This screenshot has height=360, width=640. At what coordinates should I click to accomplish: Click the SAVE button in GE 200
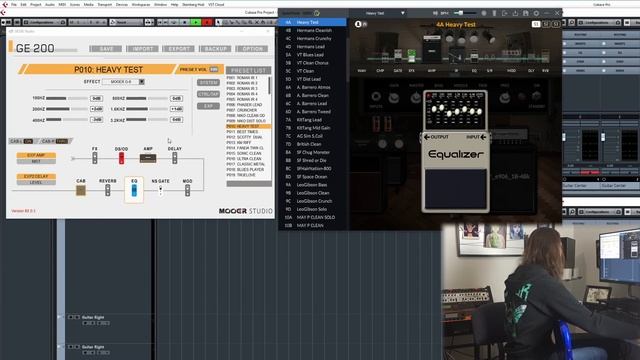coord(106,49)
